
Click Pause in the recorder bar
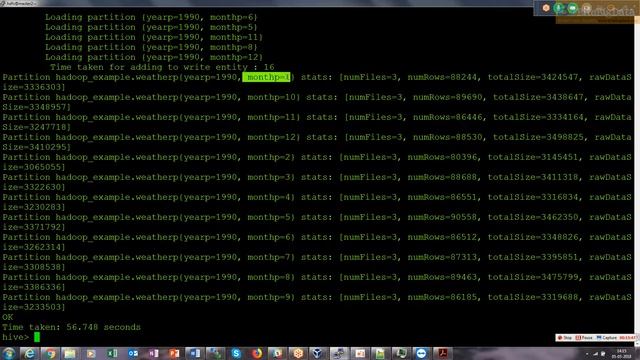[x=584, y=338]
